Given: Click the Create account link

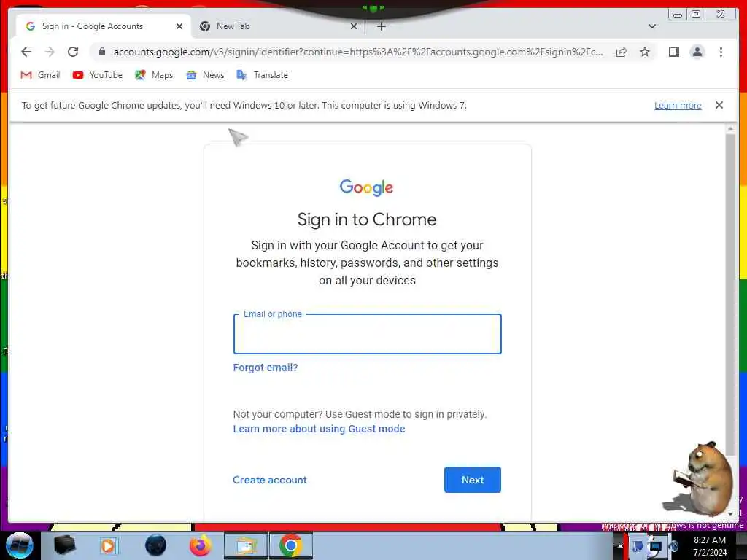Looking at the screenshot, I should (270, 480).
